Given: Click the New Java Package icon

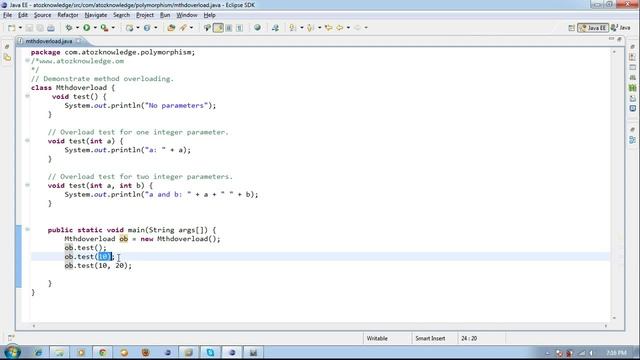Looking at the screenshot, I should coord(129,28).
